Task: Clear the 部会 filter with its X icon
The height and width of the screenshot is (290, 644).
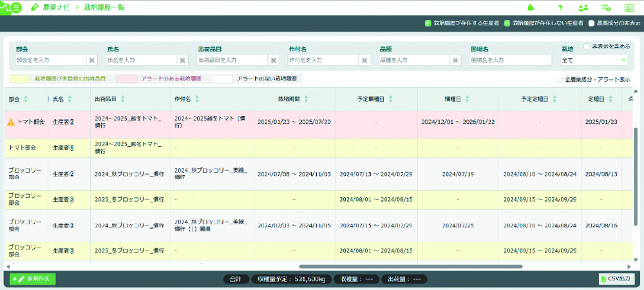Action: point(92,60)
